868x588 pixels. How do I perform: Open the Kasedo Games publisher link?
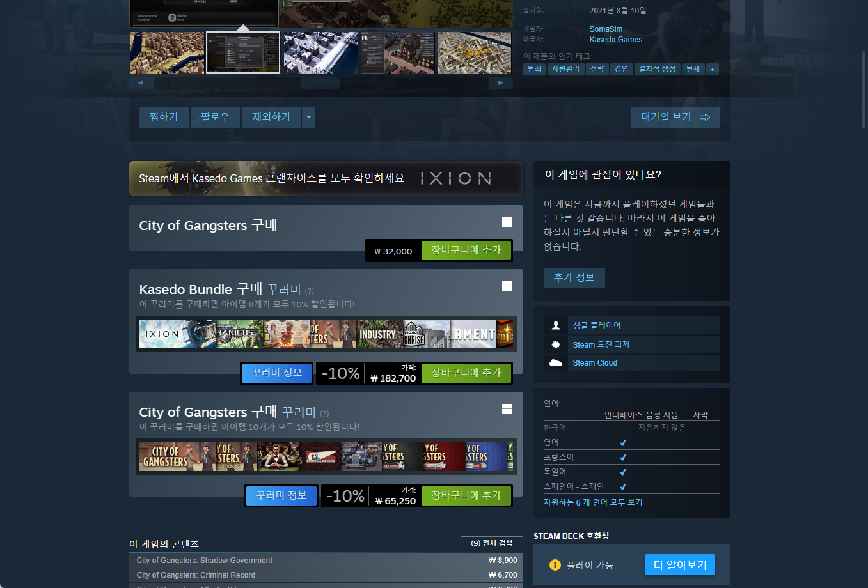[615, 40]
